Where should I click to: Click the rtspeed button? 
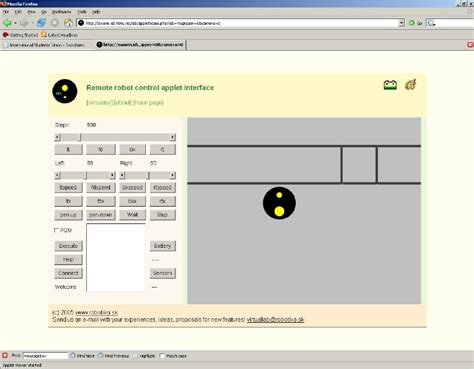point(162,187)
